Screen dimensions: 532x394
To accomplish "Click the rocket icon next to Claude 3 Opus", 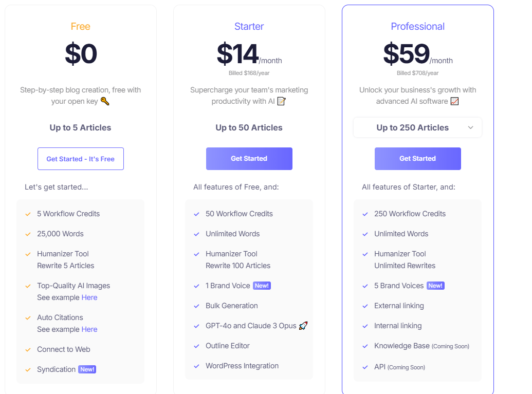I will point(303,326).
